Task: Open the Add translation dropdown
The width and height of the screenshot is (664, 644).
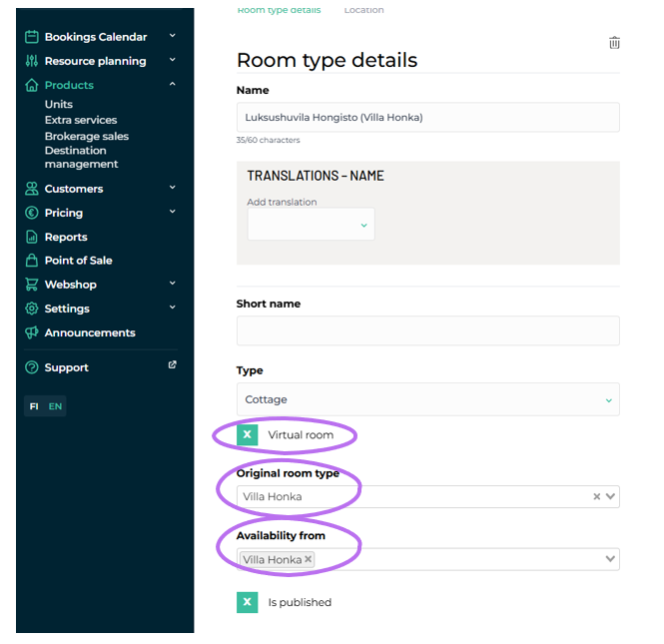Action: [x=311, y=225]
